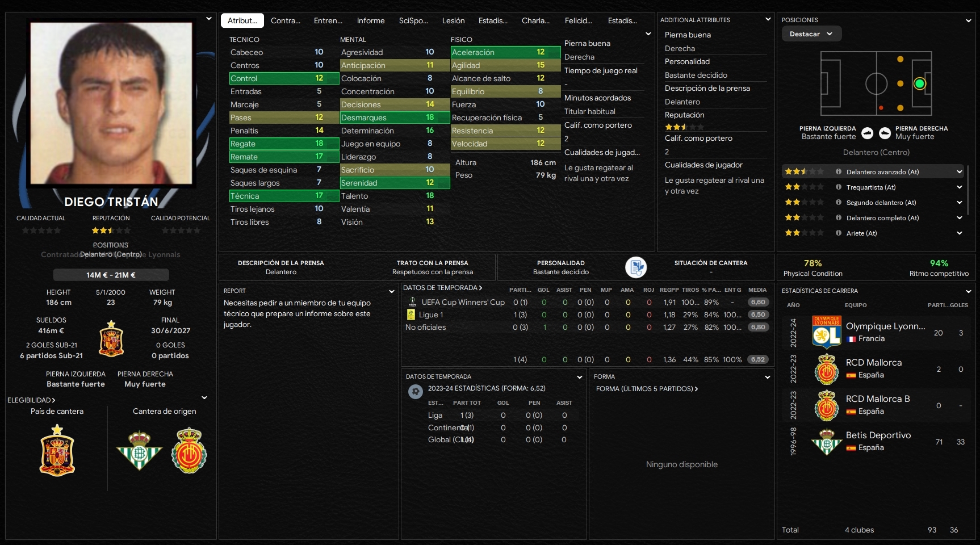Click the RCD Mallorca origin academy badge
The height and width of the screenshot is (545, 980).
click(189, 451)
